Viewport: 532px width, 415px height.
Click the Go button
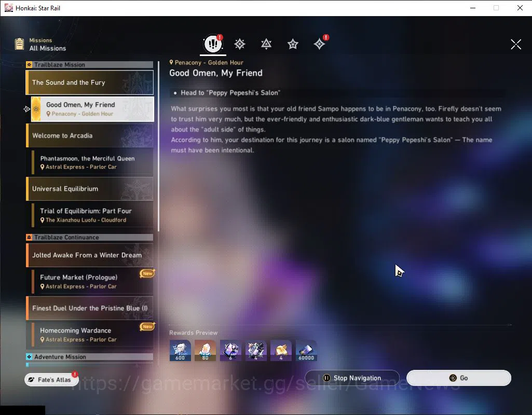tap(459, 378)
